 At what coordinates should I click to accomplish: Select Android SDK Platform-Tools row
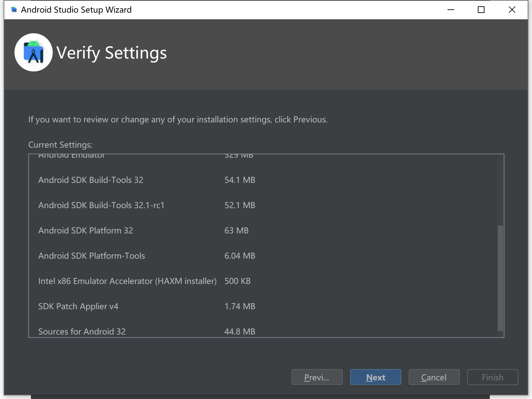[91, 256]
